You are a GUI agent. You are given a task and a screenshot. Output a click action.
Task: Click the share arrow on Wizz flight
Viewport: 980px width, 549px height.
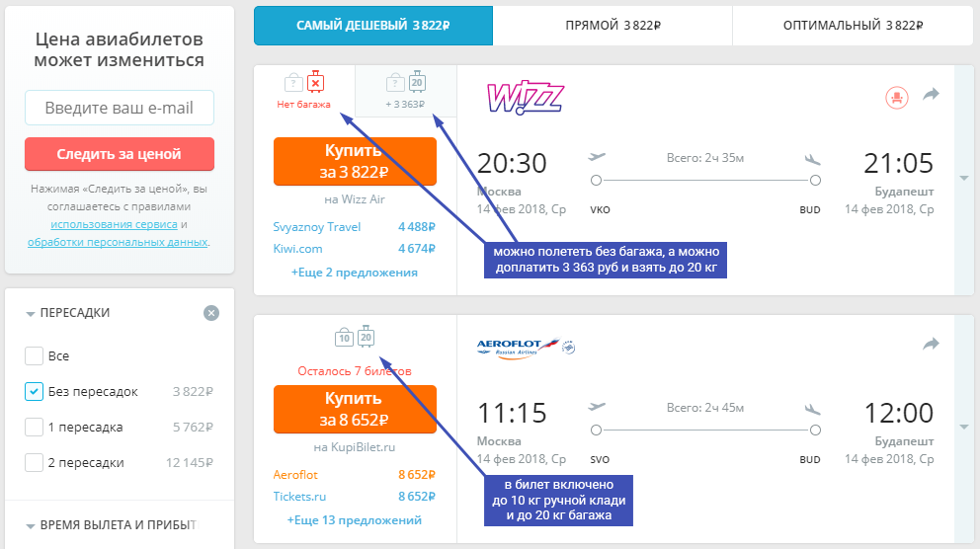click(x=932, y=95)
